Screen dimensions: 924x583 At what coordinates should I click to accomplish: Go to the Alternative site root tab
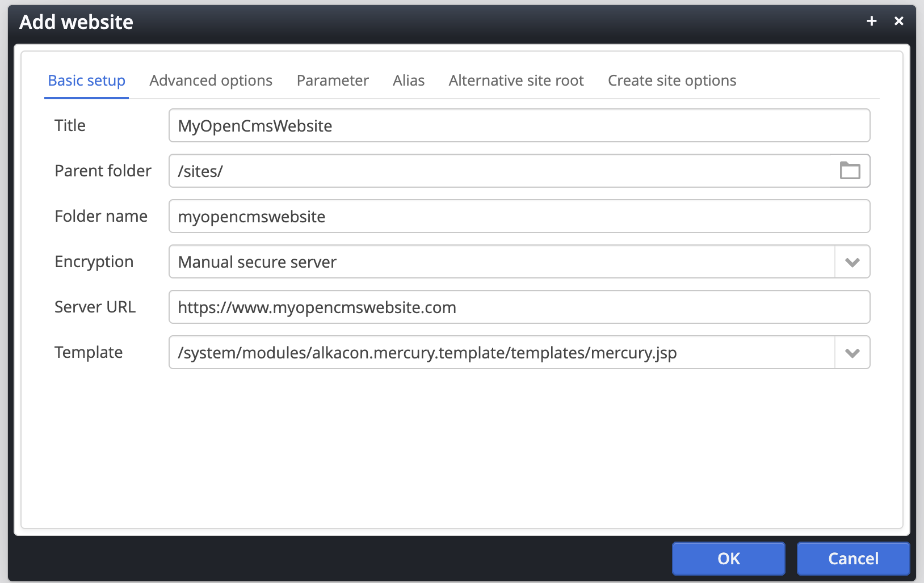point(516,81)
